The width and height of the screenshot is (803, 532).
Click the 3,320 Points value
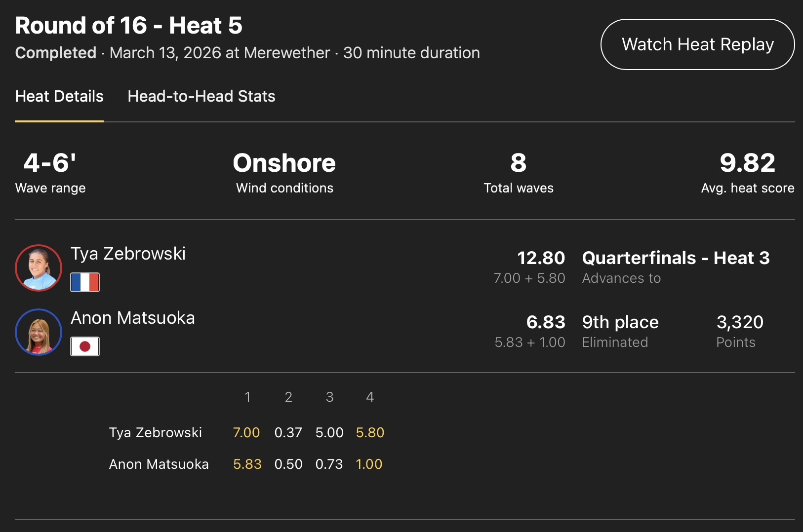740,322
